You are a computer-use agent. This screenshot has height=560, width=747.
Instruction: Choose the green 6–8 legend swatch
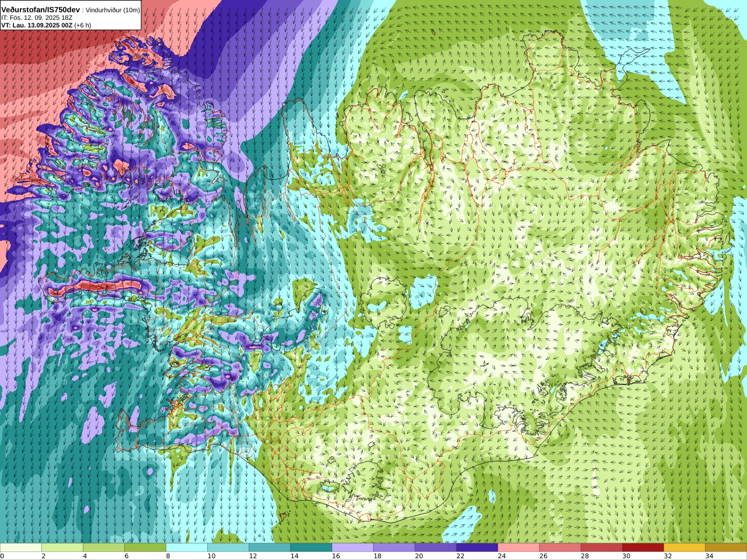click(x=145, y=548)
